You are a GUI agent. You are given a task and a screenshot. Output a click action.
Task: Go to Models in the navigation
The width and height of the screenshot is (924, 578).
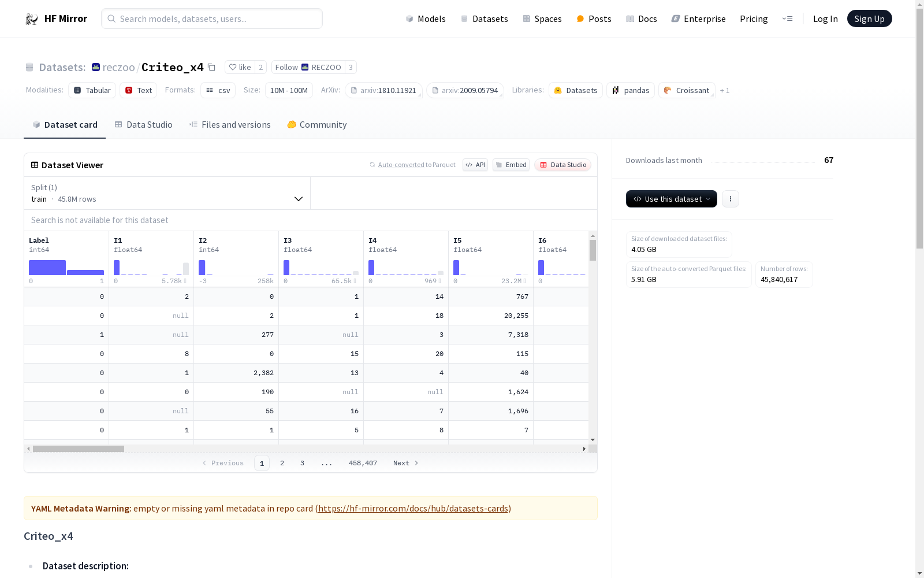tap(426, 18)
